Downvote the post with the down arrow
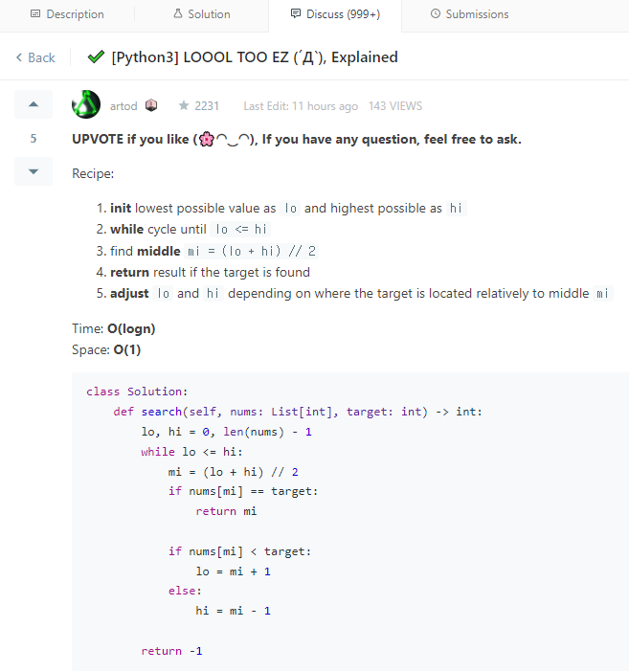 coord(34,171)
